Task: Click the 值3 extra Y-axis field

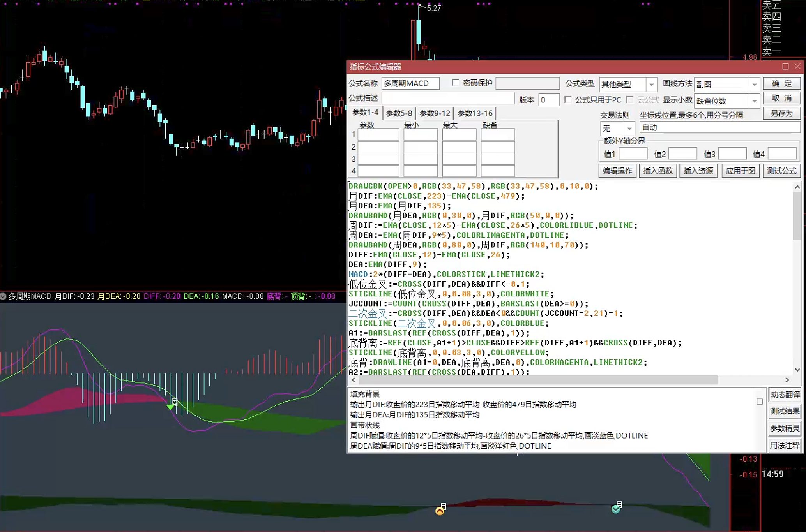Action: coord(732,153)
